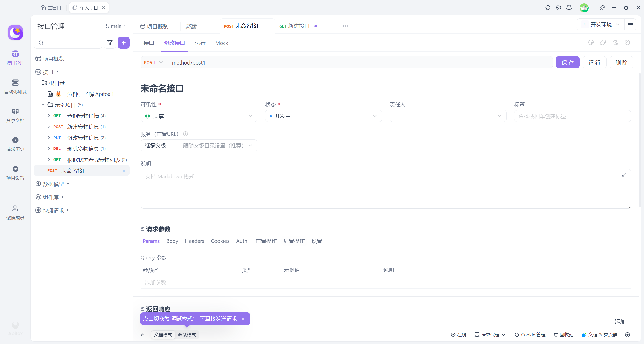
Task: Open the notifications bell
Action: tap(569, 8)
